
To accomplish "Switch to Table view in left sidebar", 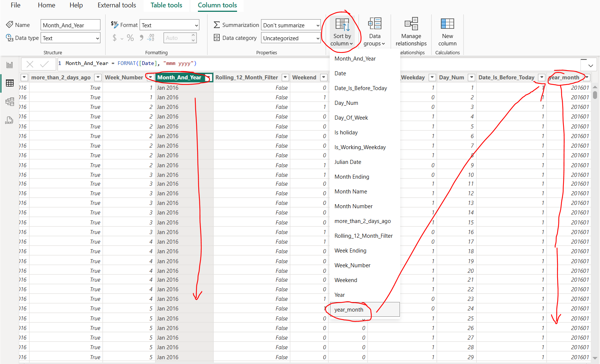I will tap(10, 83).
